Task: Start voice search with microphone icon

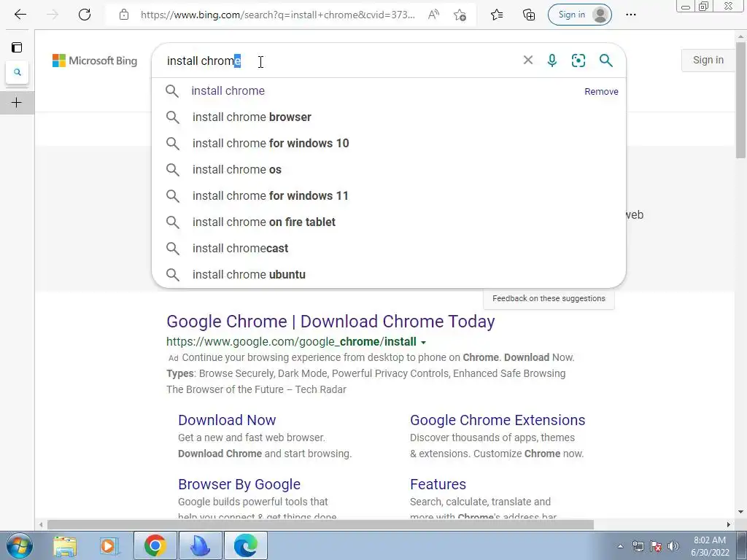Action: tap(552, 61)
